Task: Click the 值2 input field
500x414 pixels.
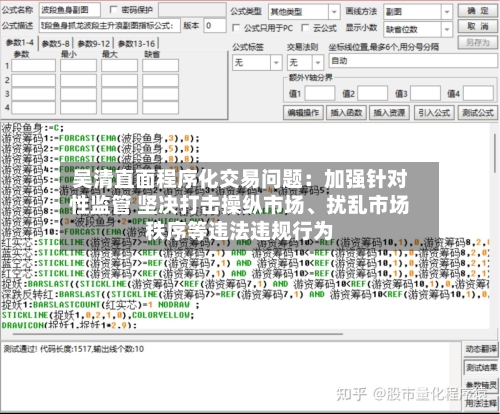Action: 372,93
